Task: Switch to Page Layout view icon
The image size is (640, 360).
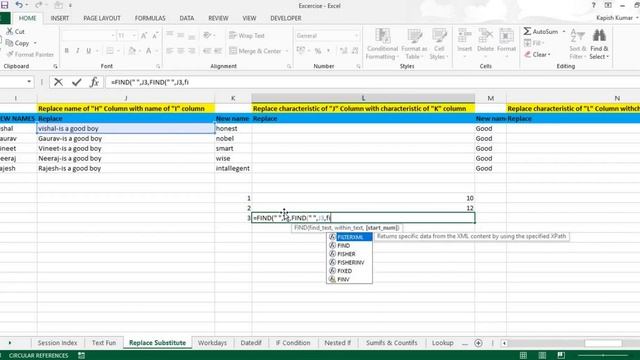Action: point(542,356)
